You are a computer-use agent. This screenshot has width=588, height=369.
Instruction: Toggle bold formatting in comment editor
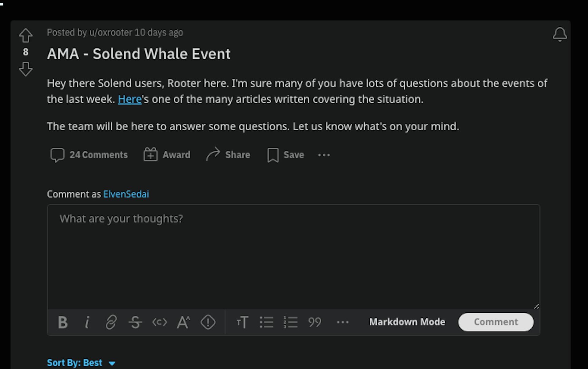coord(63,322)
